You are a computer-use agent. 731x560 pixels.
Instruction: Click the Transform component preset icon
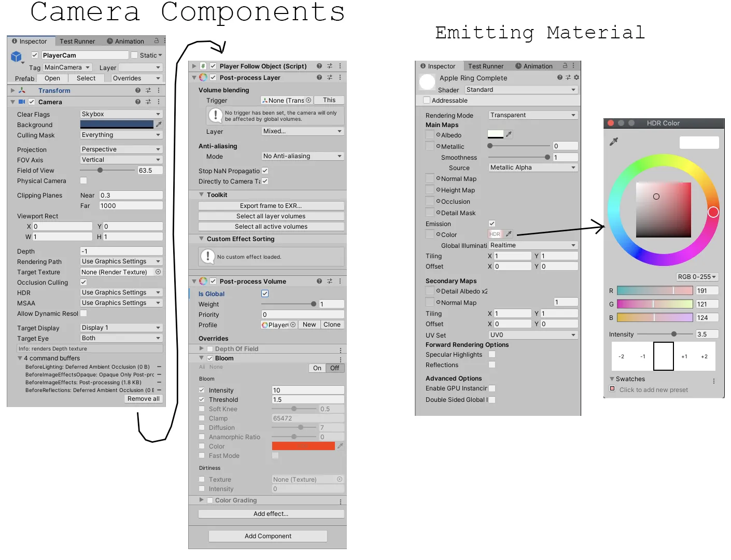[148, 90]
